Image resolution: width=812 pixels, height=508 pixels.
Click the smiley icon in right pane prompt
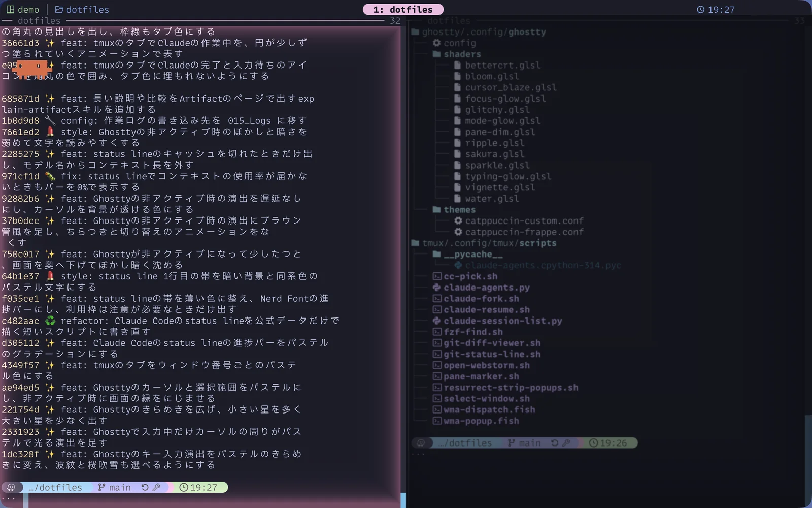pos(421,443)
